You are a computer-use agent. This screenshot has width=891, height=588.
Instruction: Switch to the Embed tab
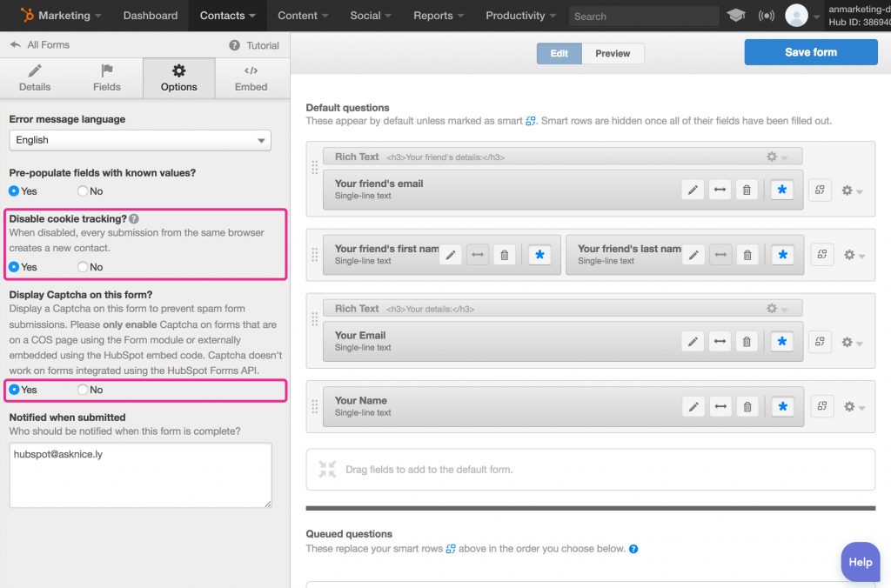(x=251, y=78)
